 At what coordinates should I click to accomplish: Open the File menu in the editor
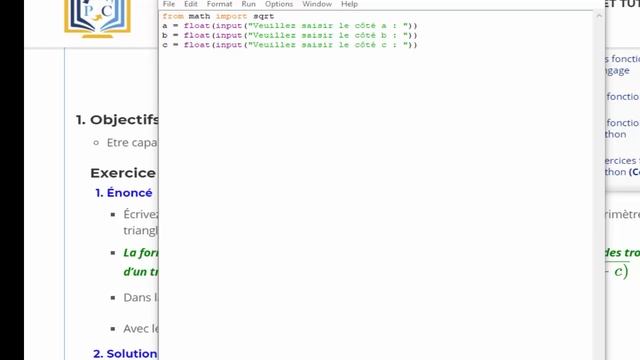(x=169, y=4)
